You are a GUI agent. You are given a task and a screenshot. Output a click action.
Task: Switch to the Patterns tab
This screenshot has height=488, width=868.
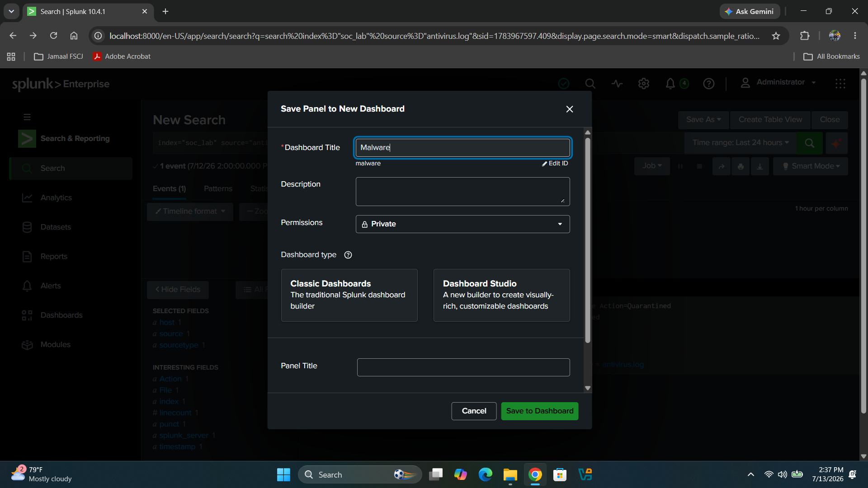(218, 189)
